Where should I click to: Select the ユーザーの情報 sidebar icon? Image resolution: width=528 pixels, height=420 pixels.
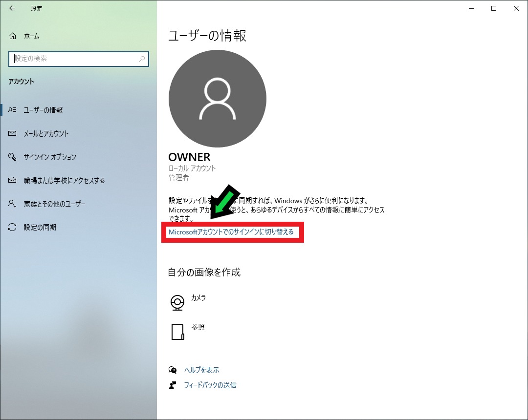13,110
